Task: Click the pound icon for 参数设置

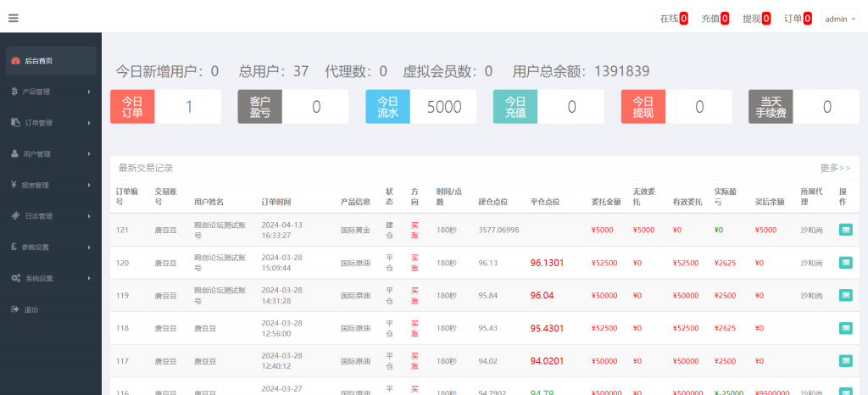Action: 14,247
